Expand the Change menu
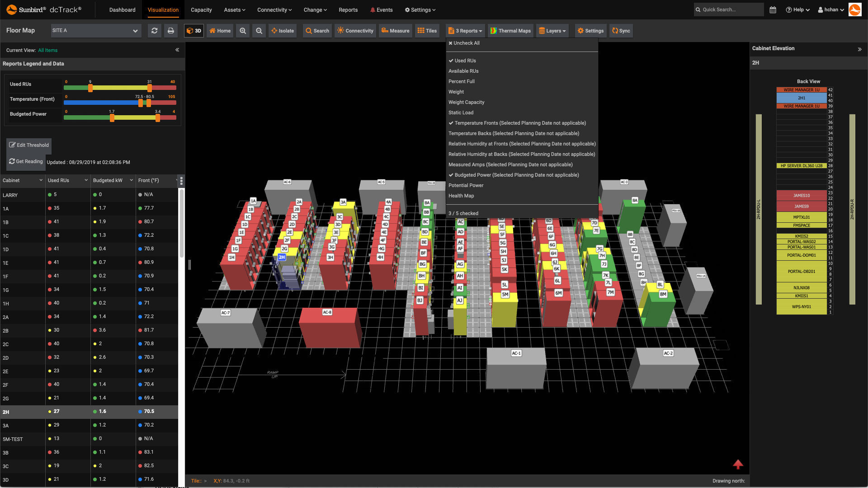Viewport: 868px width, 488px height. click(315, 10)
